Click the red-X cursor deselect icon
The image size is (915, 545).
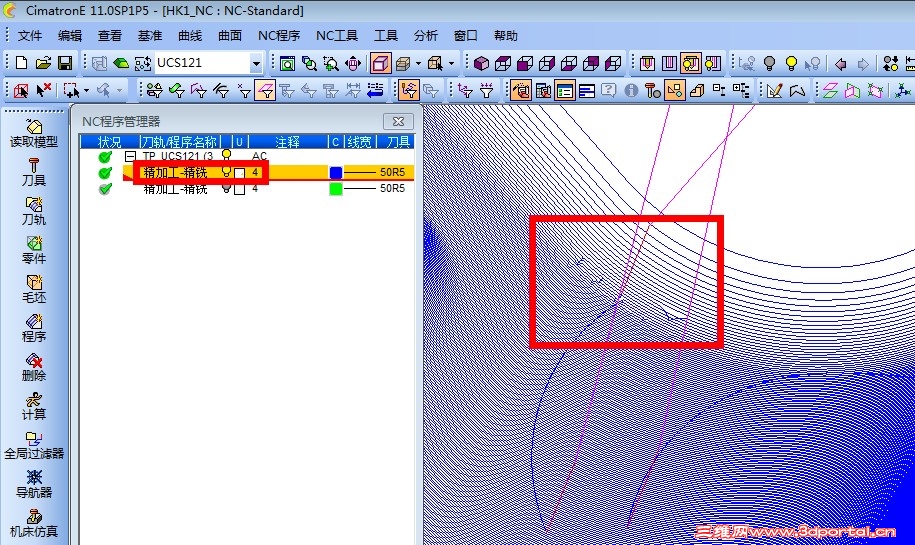point(43,90)
